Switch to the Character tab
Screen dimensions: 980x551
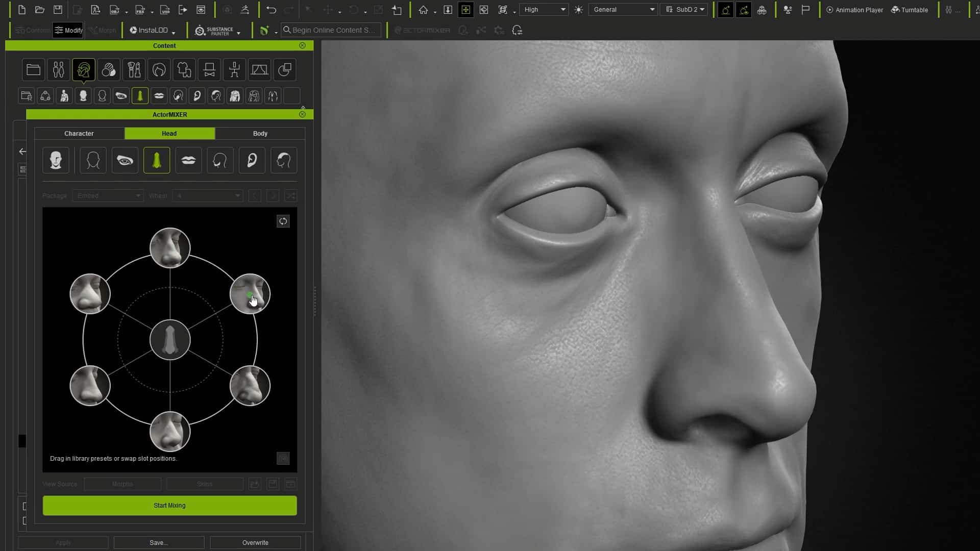[x=79, y=133]
